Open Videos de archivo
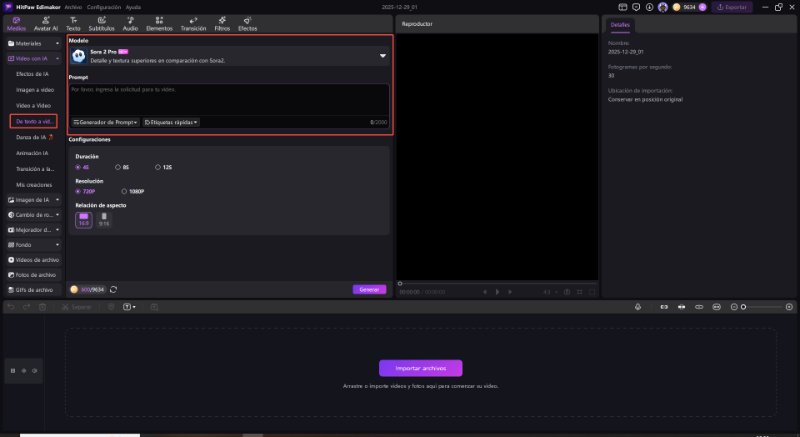 (x=34, y=260)
